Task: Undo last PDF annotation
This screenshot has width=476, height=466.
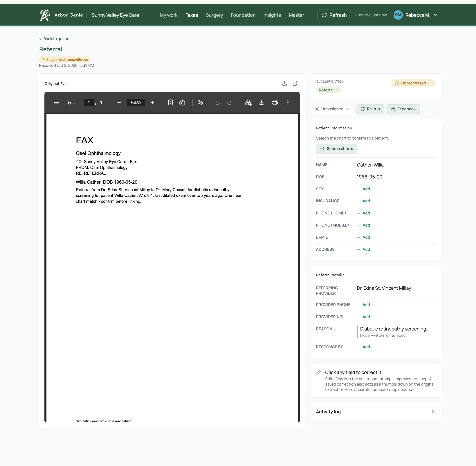Action: point(217,103)
